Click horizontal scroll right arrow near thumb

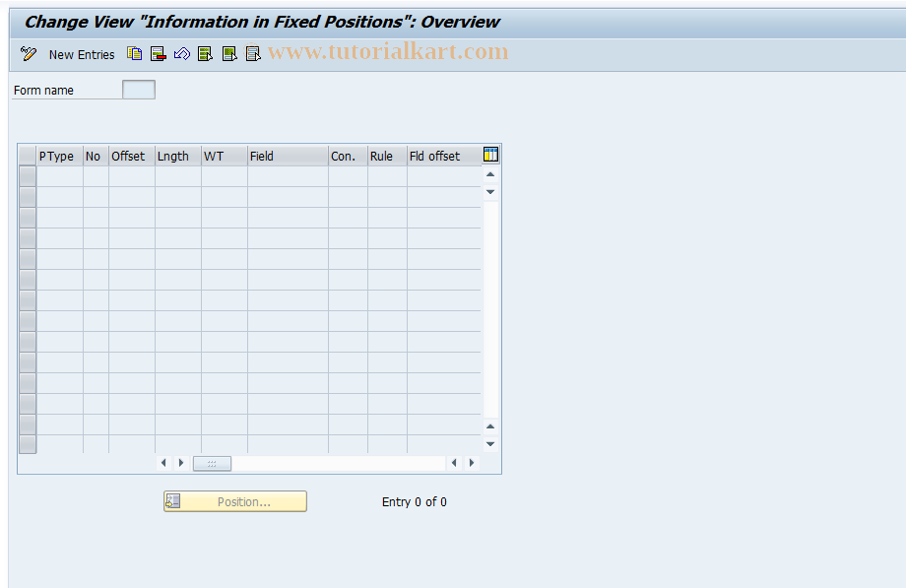click(181, 463)
